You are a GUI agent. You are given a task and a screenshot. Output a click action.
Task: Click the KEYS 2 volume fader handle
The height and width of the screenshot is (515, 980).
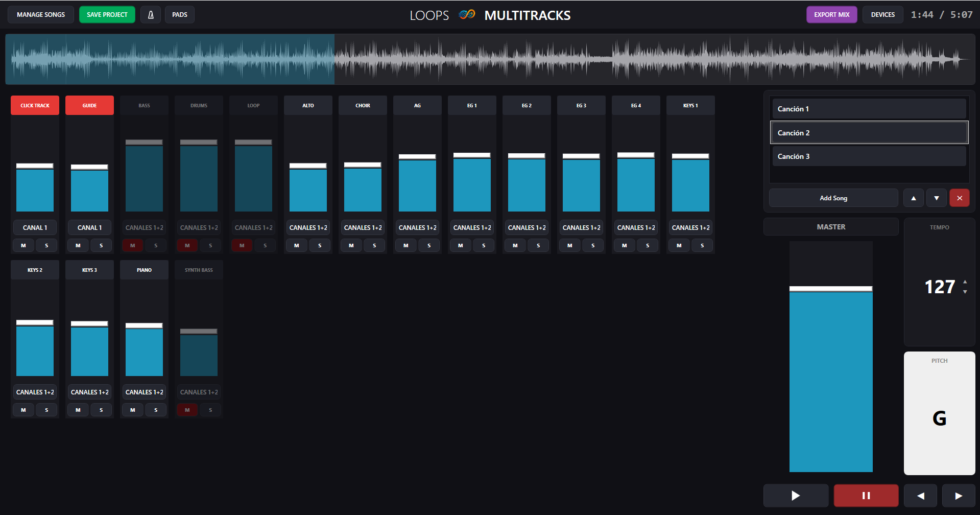pyautogui.click(x=35, y=323)
